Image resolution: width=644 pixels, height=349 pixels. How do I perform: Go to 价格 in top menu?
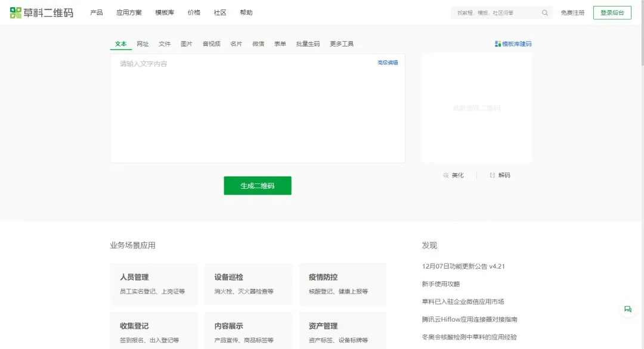(194, 13)
